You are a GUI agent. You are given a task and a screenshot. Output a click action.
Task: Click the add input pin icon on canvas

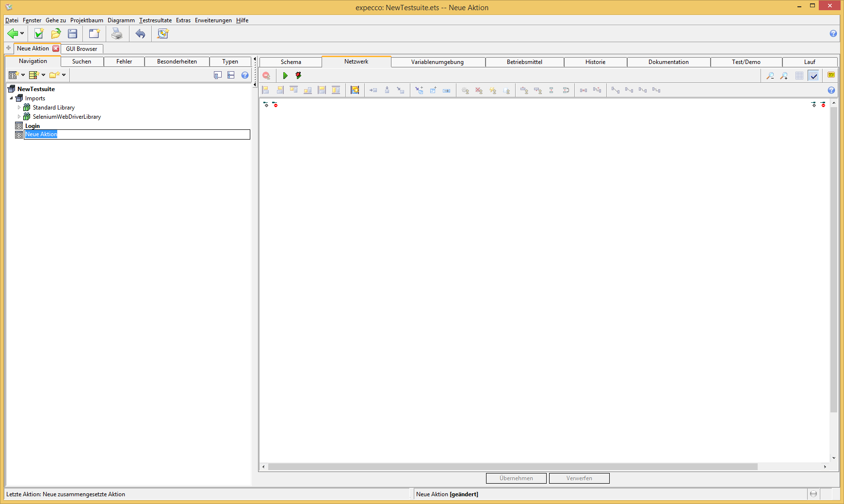pyautogui.click(x=266, y=105)
